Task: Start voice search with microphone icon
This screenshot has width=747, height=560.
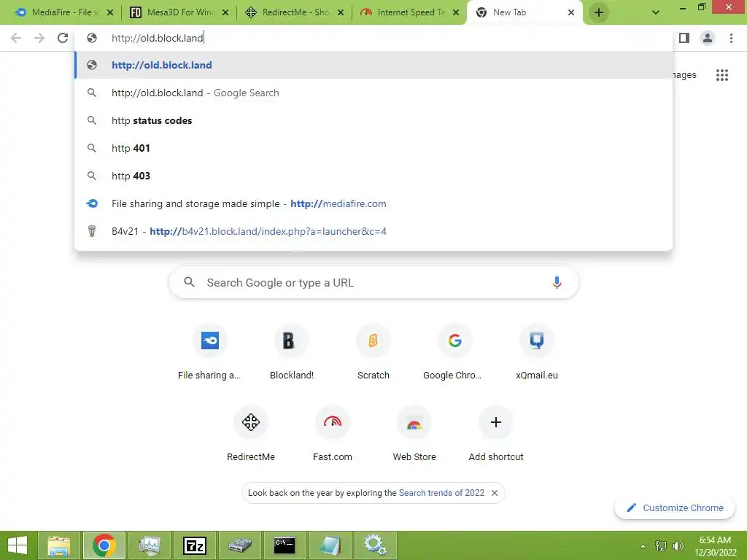Action: (557, 282)
